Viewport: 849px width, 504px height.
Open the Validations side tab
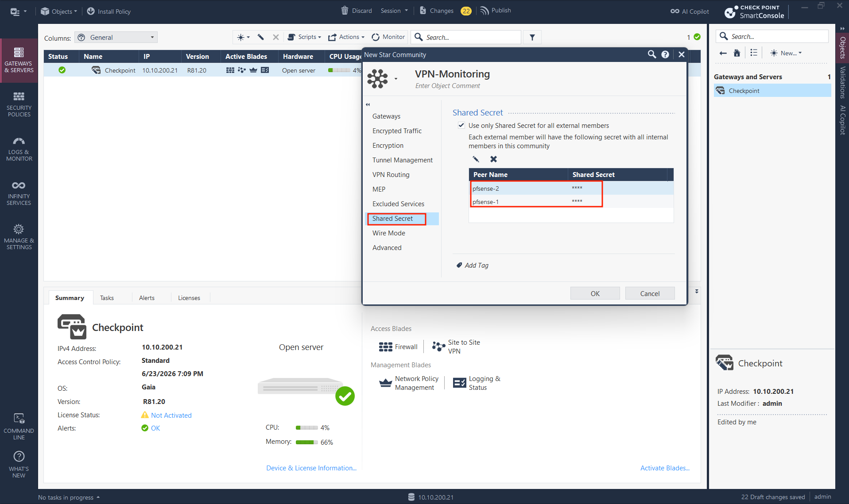tap(843, 82)
